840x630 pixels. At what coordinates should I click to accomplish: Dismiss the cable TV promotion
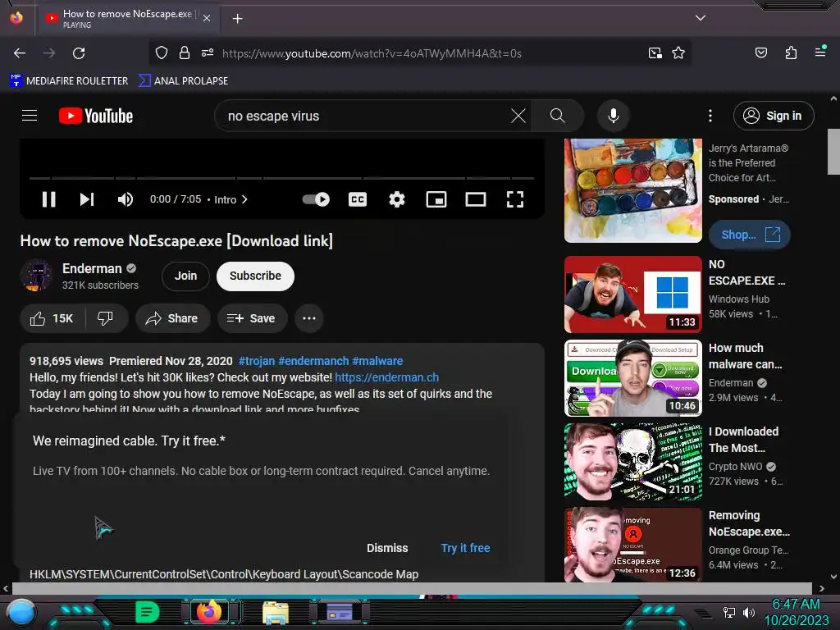(387, 548)
